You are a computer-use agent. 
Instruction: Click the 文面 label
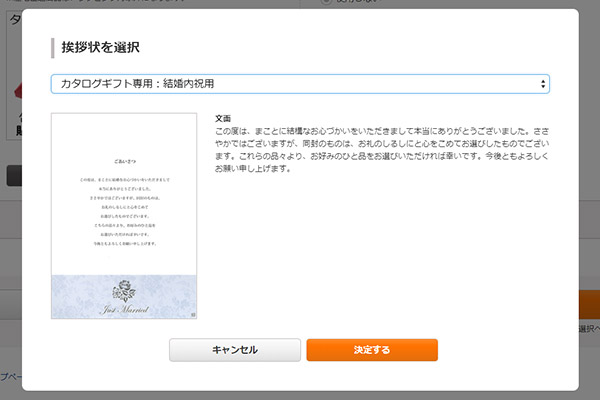225,118
